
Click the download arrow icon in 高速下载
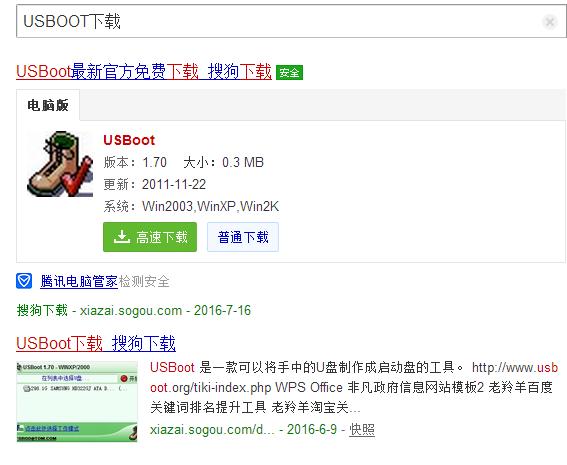(122, 237)
